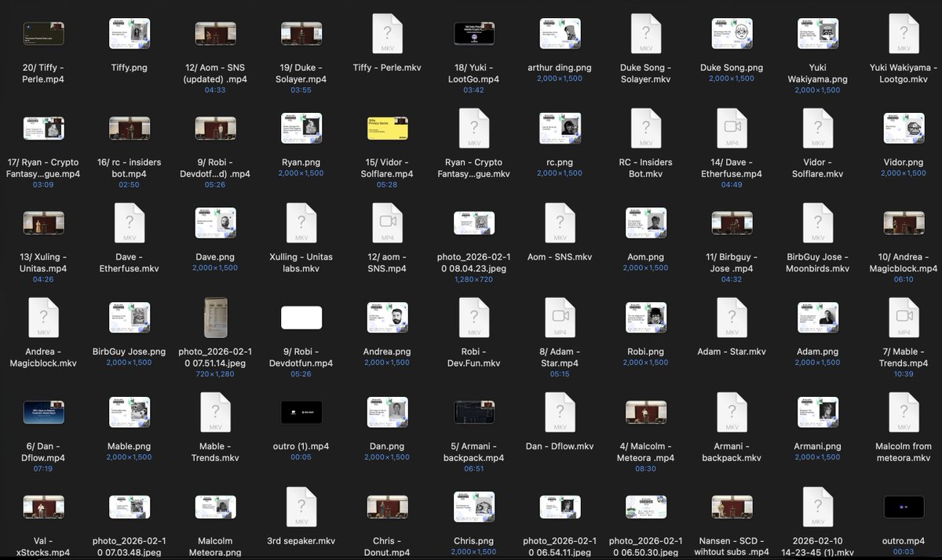
Task: Click the Vidor - Solflare.mkv file icon
Action: [x=818, y=129]
